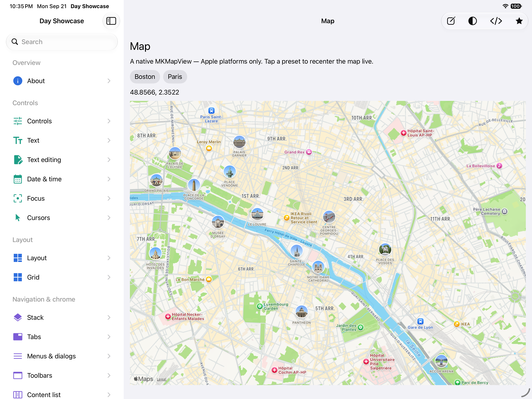Image resolution: width=532 pixels, height=399 pixels.
Task: Tap the Toolbars window icon
Action: point(18,375)
